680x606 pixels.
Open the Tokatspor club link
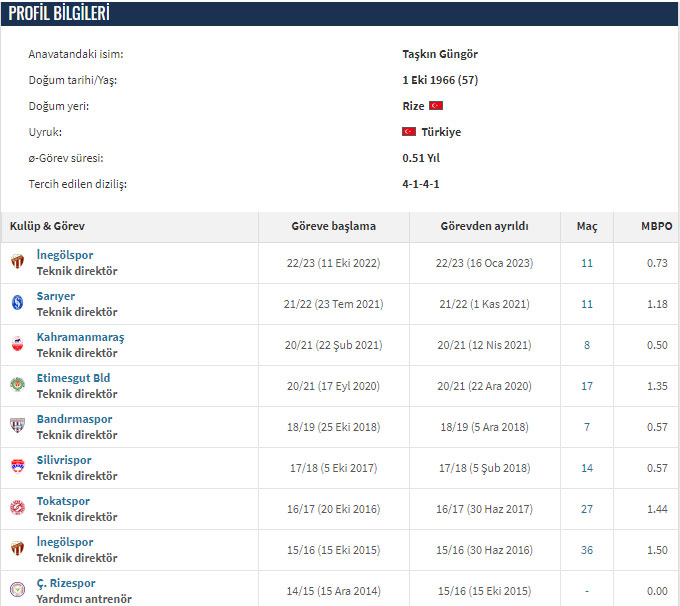tap(63, 501)
